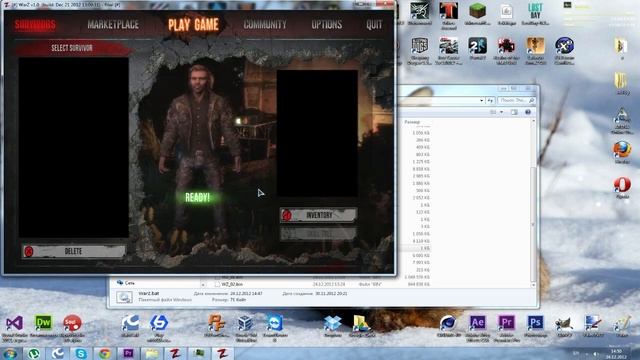Launch the Sleeping Dogs desktop shortcut

point(420,51)
